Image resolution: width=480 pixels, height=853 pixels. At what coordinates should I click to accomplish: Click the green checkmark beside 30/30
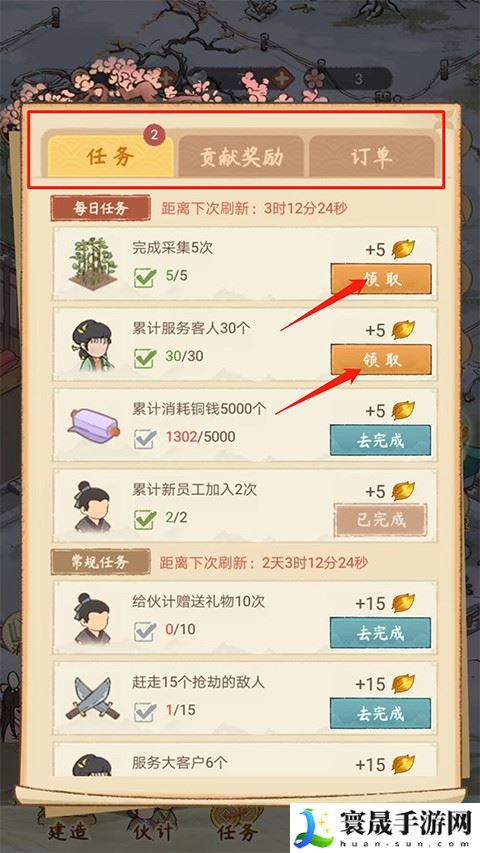(145, 357)
